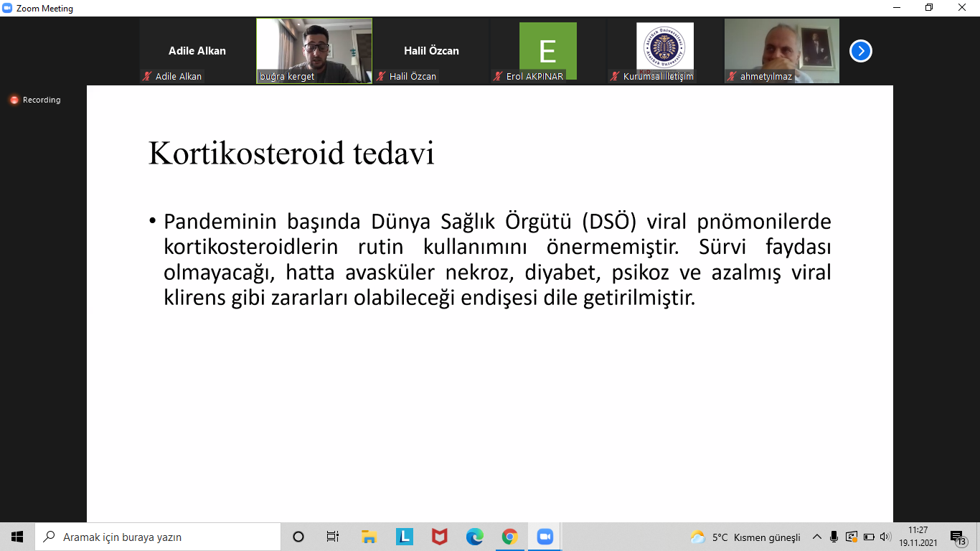The height and width of the screenshot is (551, 980).
Task: Click the microphone icon in system tray
Action: [x=834, y=537]
